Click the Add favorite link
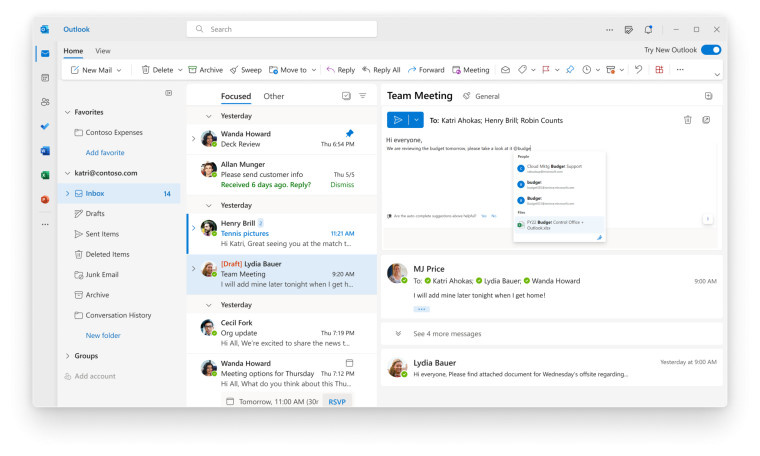Image resolution: width=760 pixels, height=456 pixels. (105, 153)
